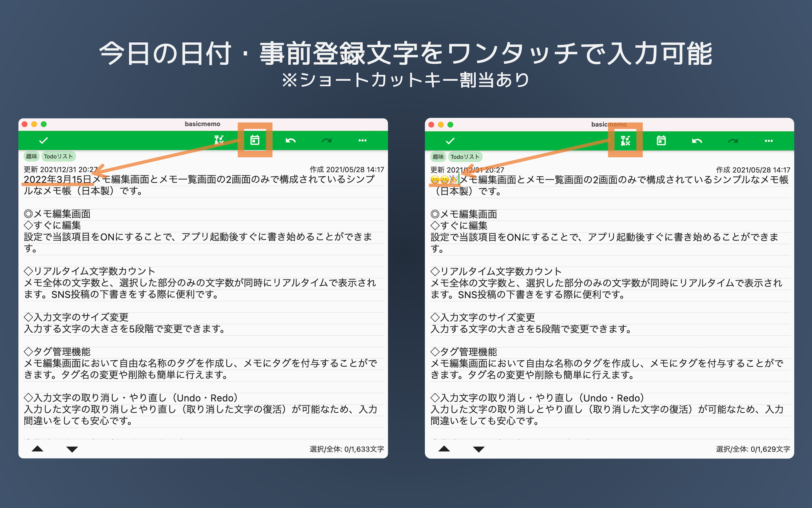Click the down triangle in left window footer
Viewport: 812px width, 508px height.
(72, 449)
